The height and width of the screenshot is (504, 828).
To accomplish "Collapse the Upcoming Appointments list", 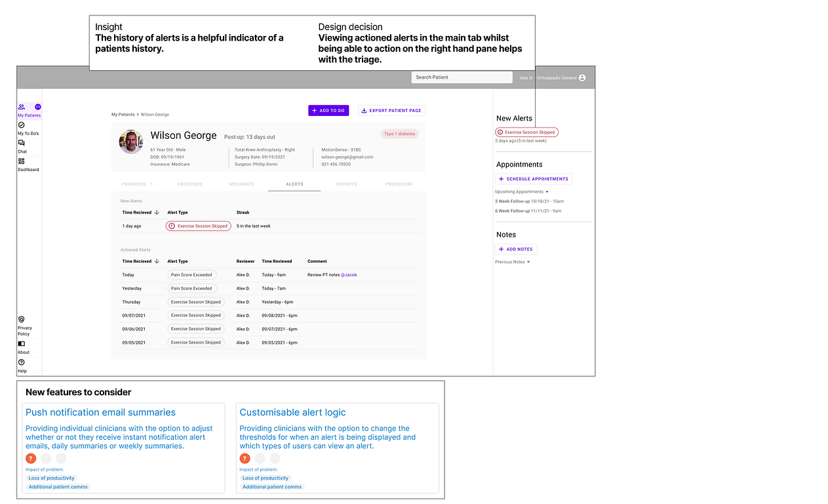I will click(547, 192).
